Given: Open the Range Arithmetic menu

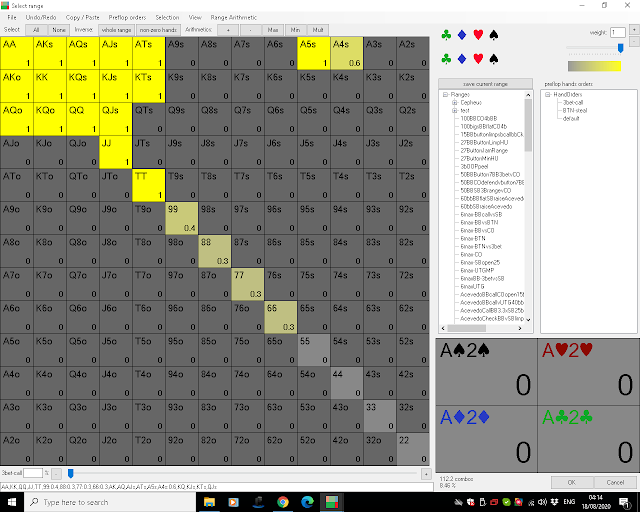Looking at the screenshot, I should tap(233, 18).
